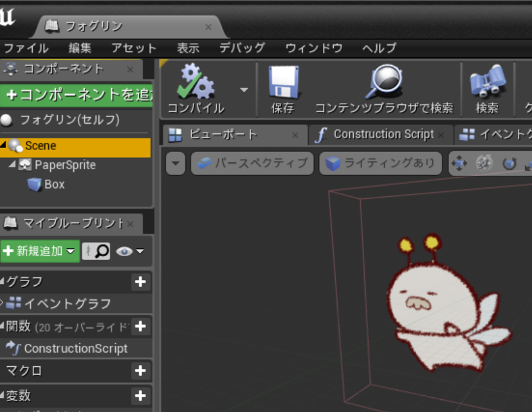Save the blueprint with 保存 icon
This screenshot has width=532, height=412.
pyautogui.click(x=283, y=89)
